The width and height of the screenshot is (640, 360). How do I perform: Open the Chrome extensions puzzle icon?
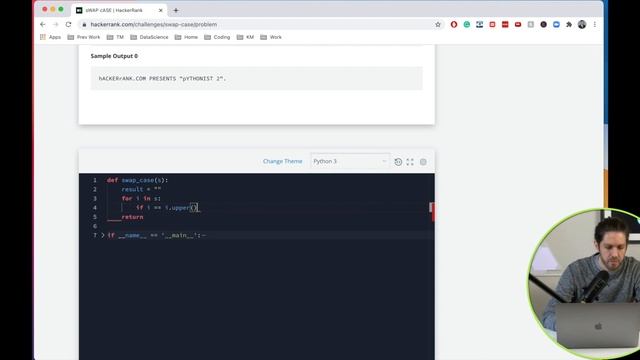pos(569,24)
